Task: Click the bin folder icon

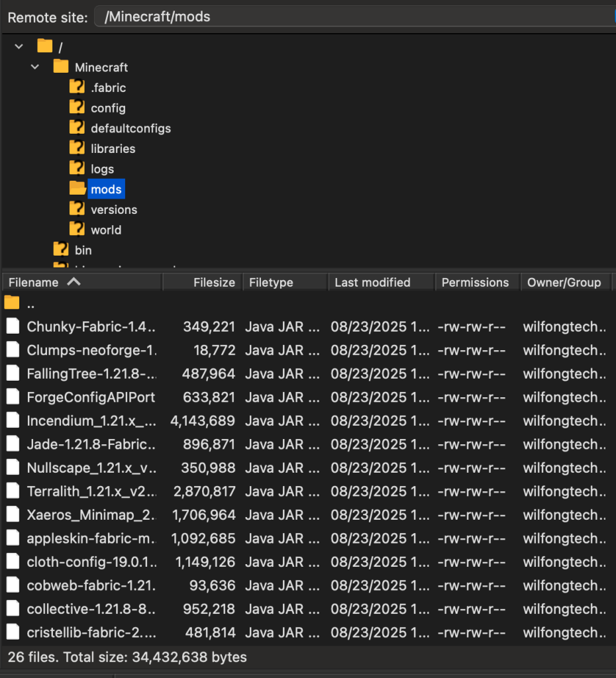Action: click(61, 249)
